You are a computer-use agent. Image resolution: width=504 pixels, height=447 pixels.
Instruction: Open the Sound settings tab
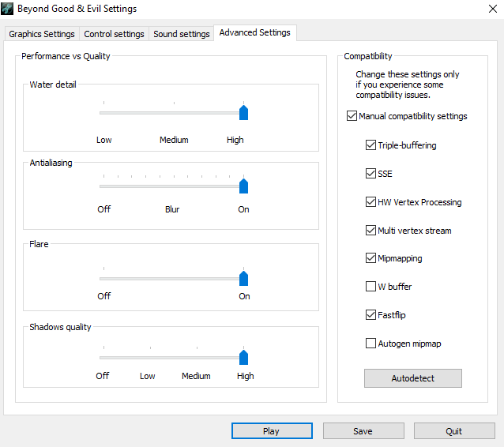[181, 34]
